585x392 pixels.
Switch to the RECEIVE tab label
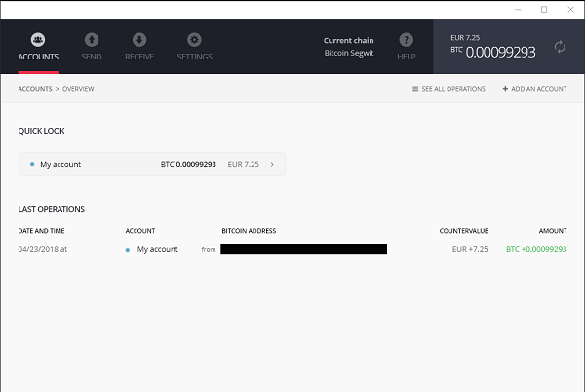pos(139,57)
